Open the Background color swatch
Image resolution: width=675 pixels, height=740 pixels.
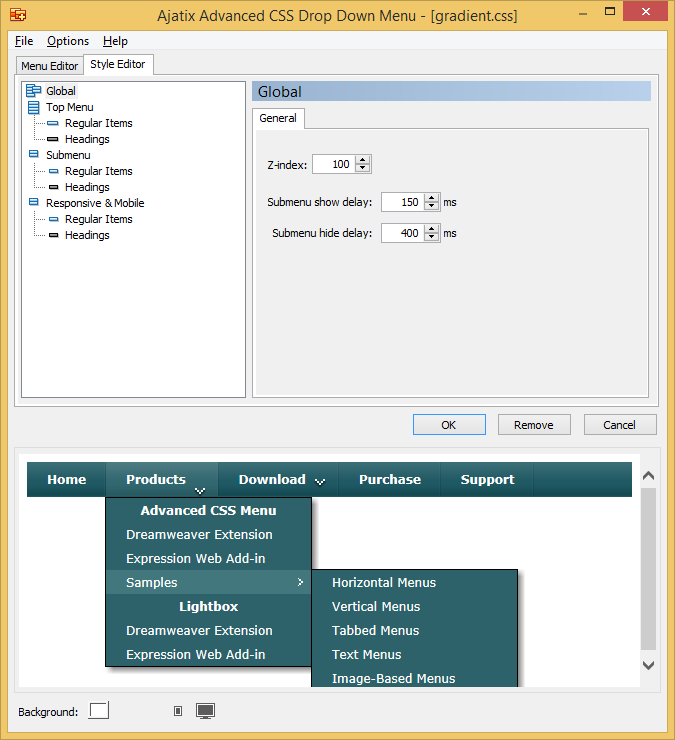[99, 710]
